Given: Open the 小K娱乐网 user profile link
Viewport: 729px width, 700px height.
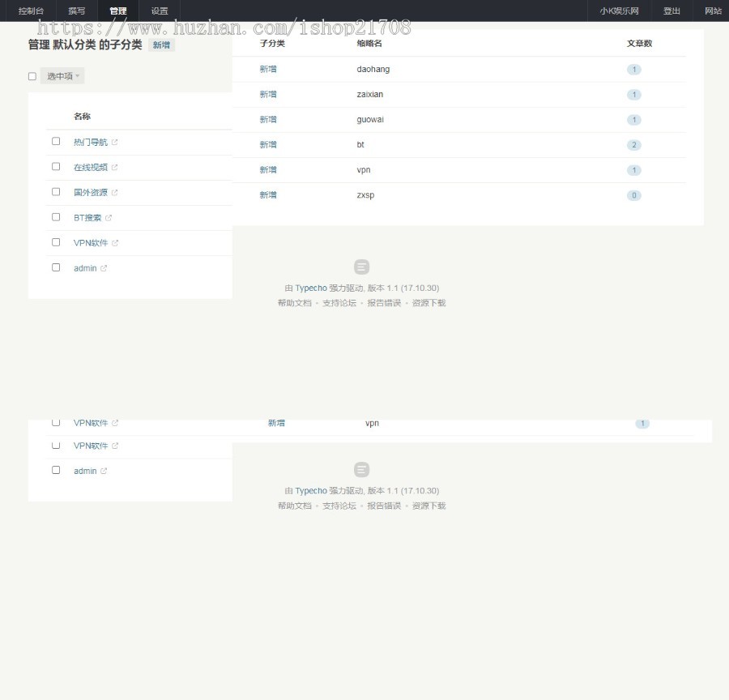Looking at the screenshot, I should click(620, 11).
